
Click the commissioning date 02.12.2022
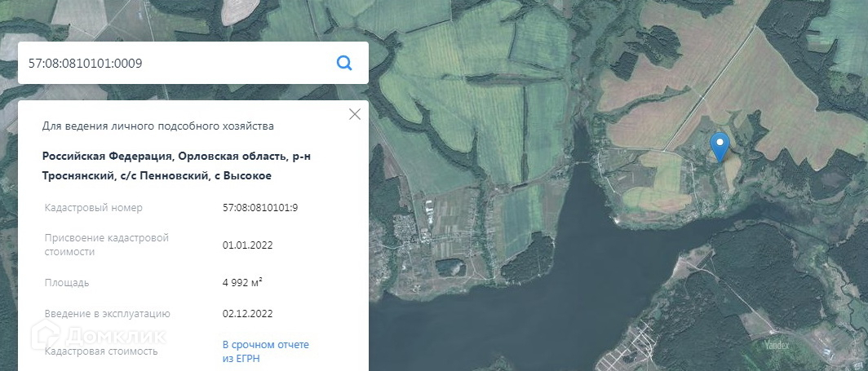pos(247,313)
